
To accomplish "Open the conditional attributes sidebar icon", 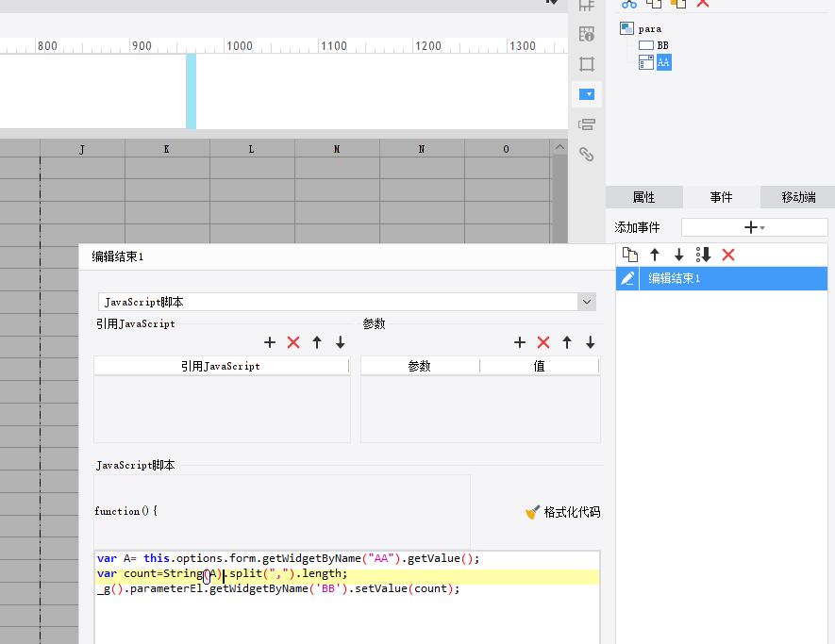I will click(x=586, y=124).
